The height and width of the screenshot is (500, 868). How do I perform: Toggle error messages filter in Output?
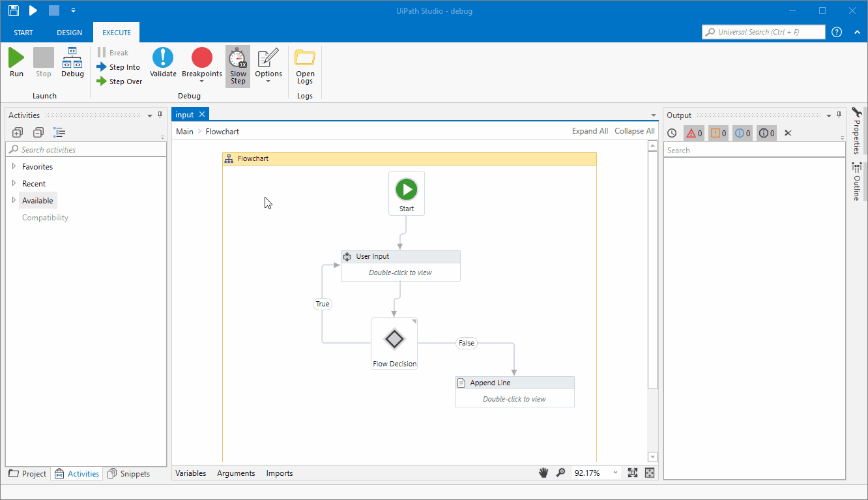tap(694, 133)
